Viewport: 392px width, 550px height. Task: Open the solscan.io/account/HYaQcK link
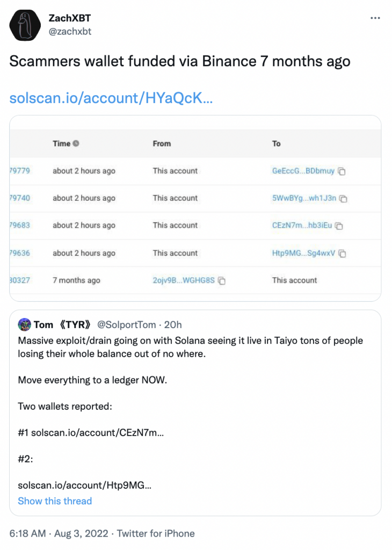click(111, 98)
